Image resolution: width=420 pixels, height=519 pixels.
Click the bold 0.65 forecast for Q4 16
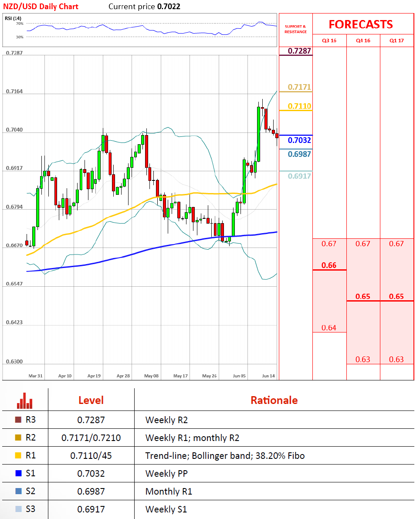tap(363, 296)
